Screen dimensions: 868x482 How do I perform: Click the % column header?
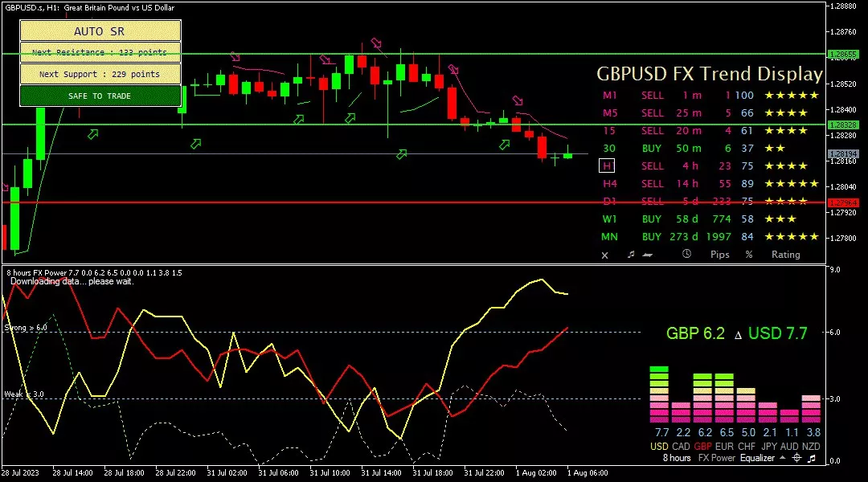(749, 255)
